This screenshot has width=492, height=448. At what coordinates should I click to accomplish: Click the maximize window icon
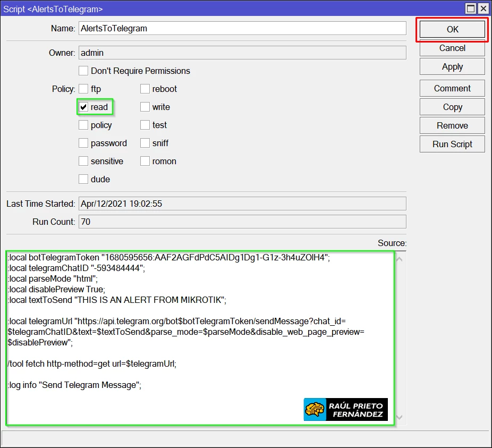[471, 9]
